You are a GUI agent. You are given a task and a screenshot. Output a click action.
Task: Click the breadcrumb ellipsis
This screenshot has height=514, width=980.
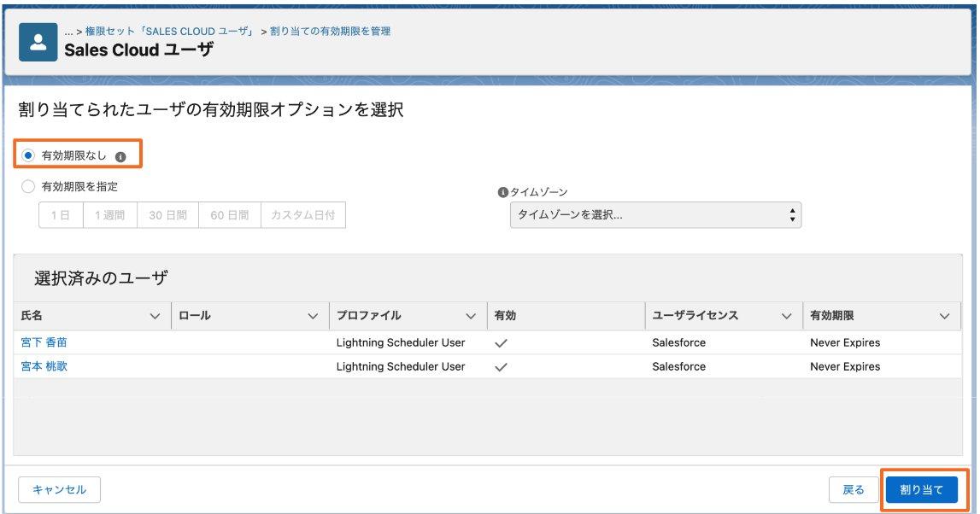pyautogui.click(x=68, y=32)
